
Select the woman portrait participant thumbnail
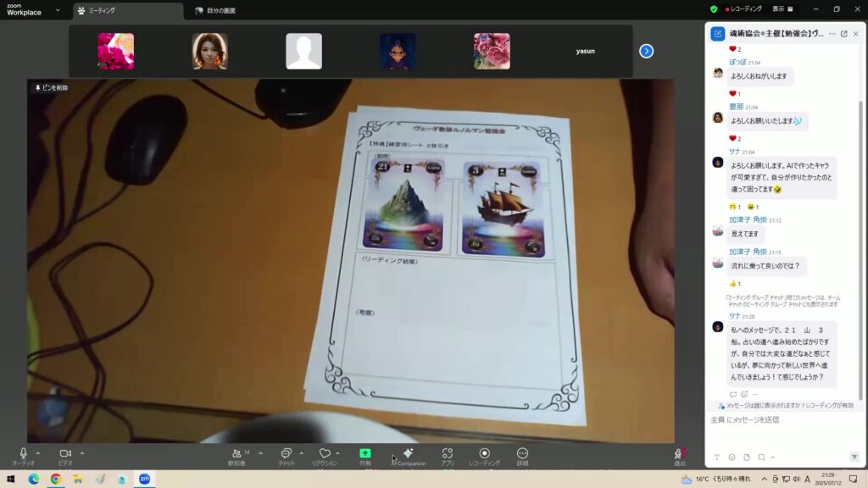click(210, 51)
